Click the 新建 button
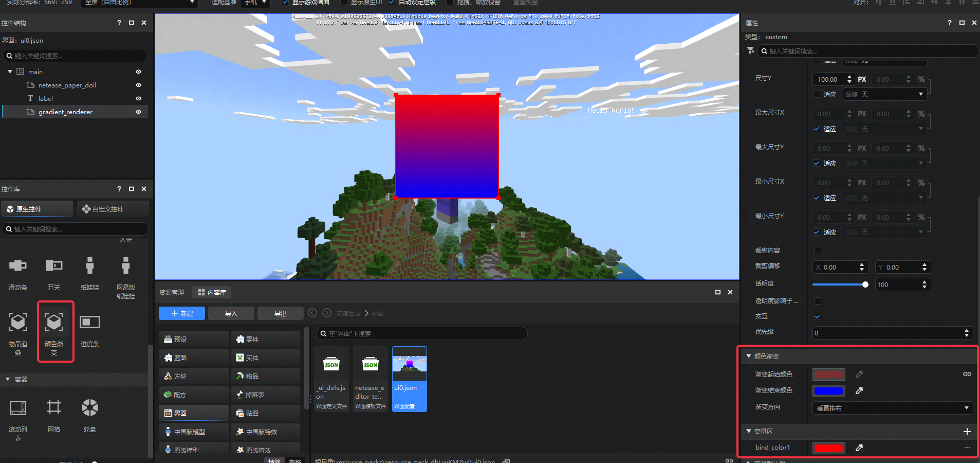The height and width of the screenshot is (463, 980). tap(182, 313)
